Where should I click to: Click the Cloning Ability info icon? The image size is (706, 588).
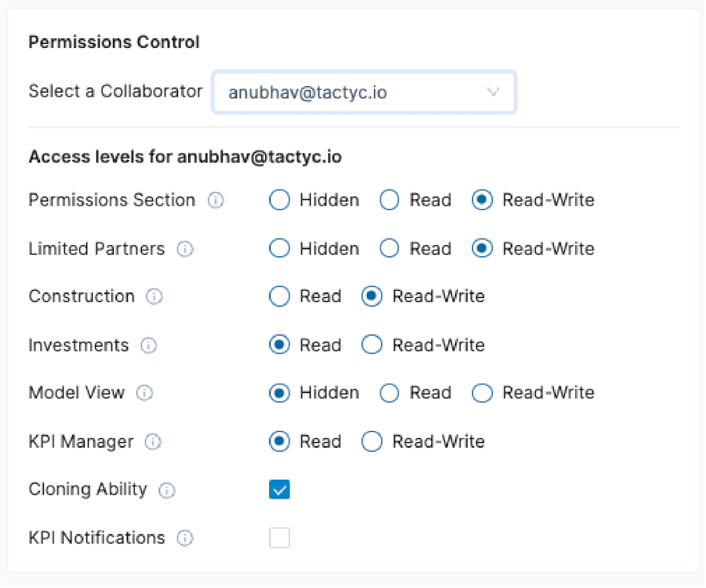167,490
